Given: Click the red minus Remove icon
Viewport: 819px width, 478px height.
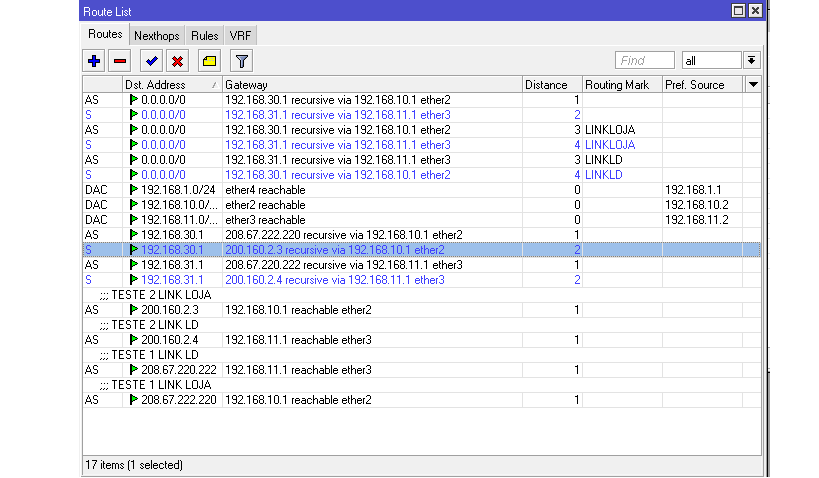Looking at the screenshot, I should [x=120, y=61].
